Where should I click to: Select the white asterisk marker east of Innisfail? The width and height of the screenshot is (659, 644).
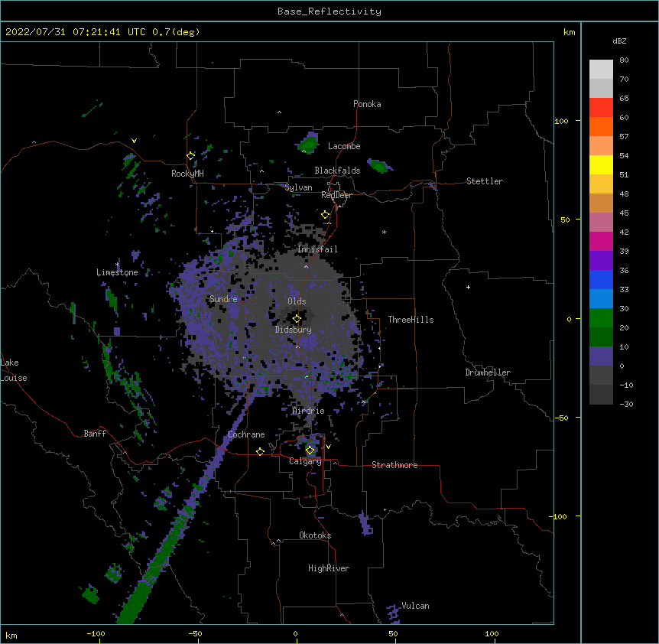click(x=384, y=232)
